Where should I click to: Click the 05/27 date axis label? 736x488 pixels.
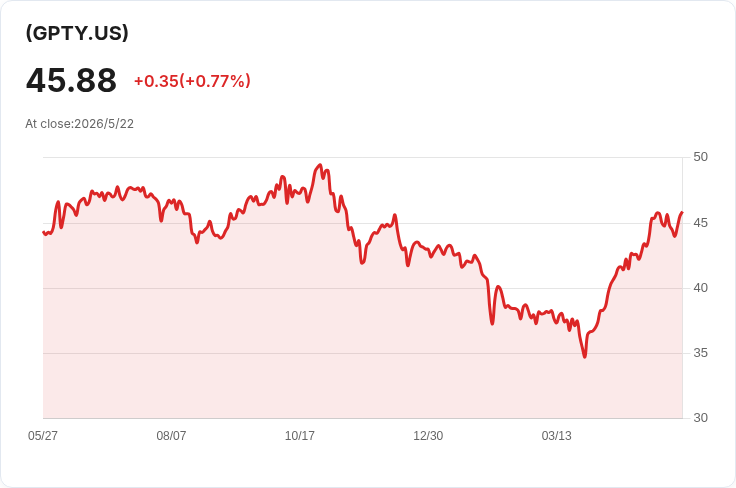[x=43, y=436]
